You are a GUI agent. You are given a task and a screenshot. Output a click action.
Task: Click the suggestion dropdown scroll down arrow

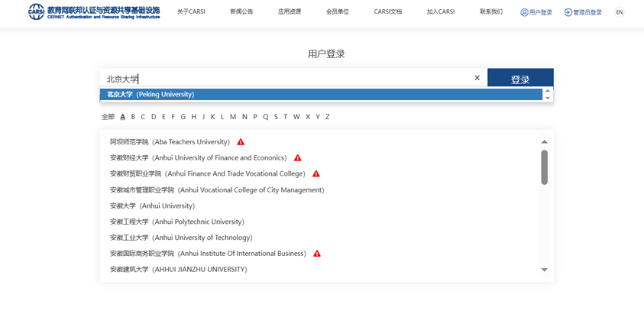pos(548,98)
